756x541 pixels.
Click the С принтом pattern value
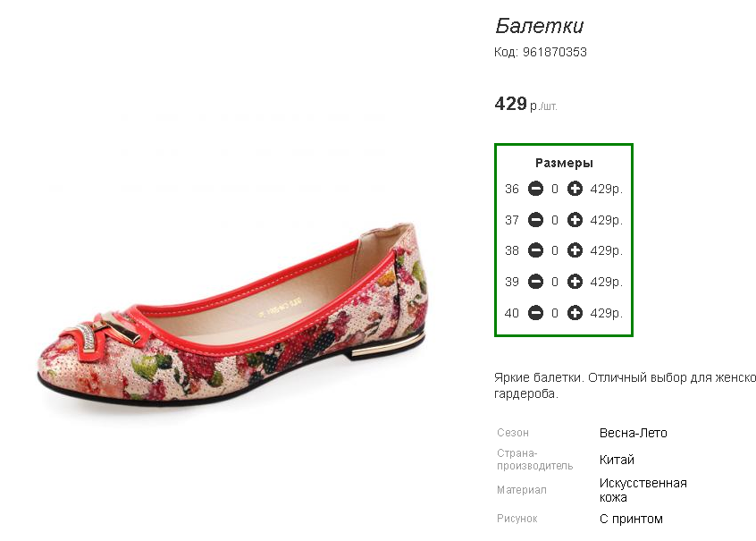click(x=631, y=519)
